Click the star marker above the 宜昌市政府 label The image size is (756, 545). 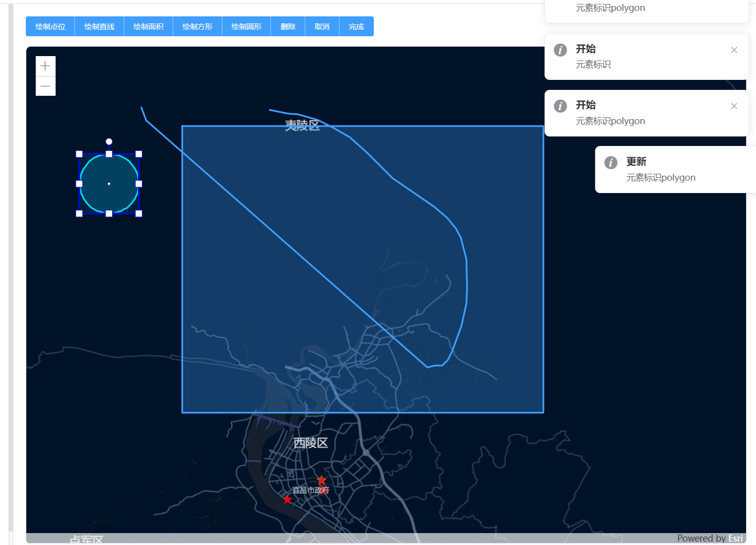[x=322, y=480]
